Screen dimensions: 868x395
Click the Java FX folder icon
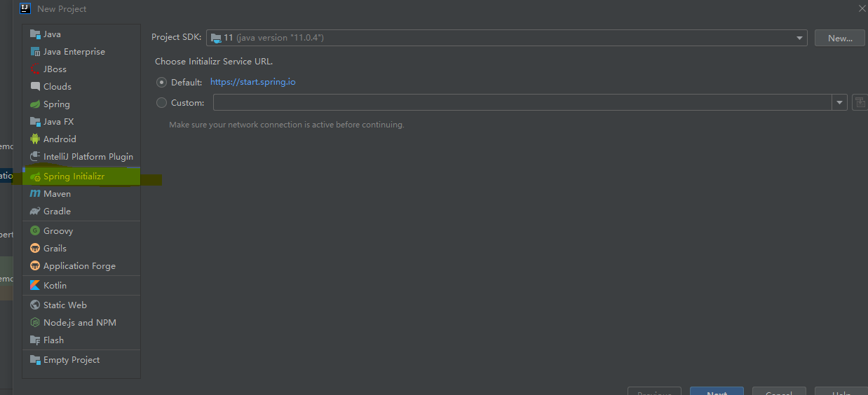(x=35, y=122)
